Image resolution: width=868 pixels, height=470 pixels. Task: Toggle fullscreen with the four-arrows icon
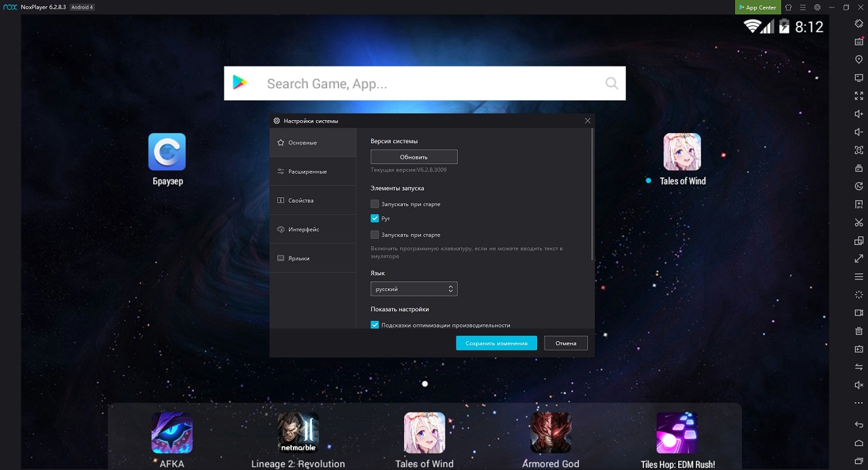859,96
